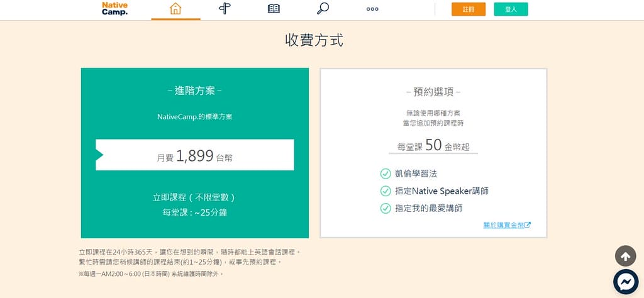Click the 每堂課 : ~25分鐘 text
644x298 pixels.
pos(195,212)
